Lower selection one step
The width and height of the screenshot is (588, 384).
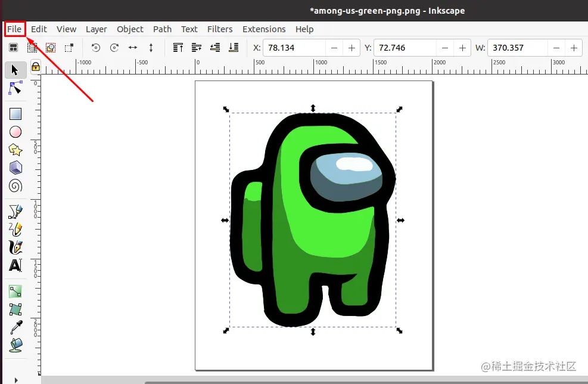[215, 48]
